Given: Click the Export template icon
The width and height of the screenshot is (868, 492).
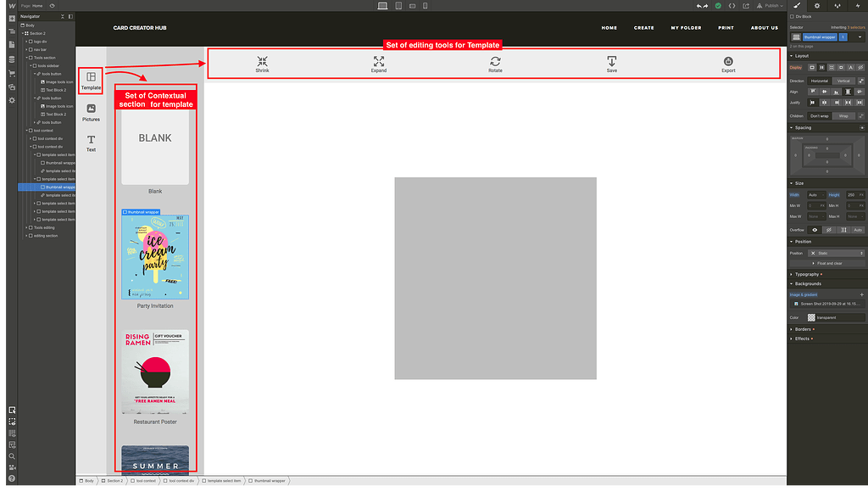Looking at the screenshot, I should [x=727, y=64].
